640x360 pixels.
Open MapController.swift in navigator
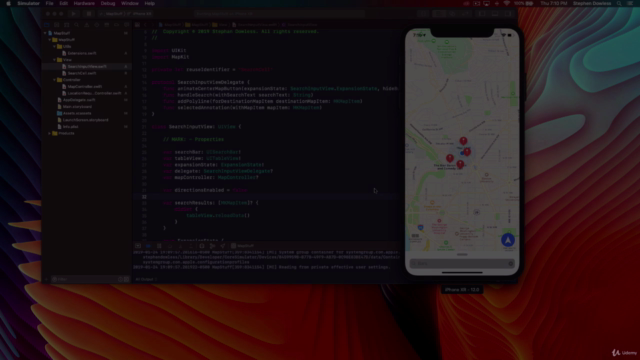pos(84,87)
